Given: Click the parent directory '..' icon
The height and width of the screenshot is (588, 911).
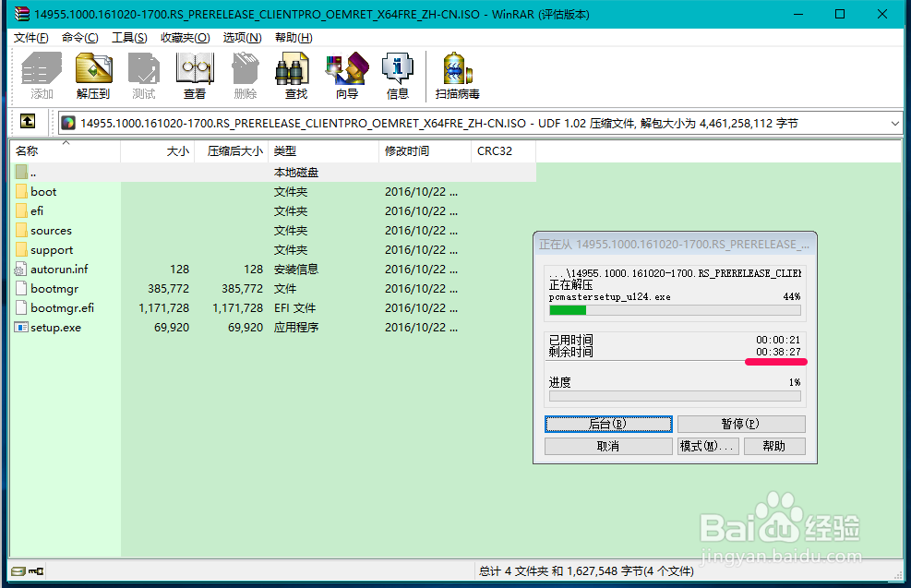Looking at the screenshot, I should [x=21, y=172].
